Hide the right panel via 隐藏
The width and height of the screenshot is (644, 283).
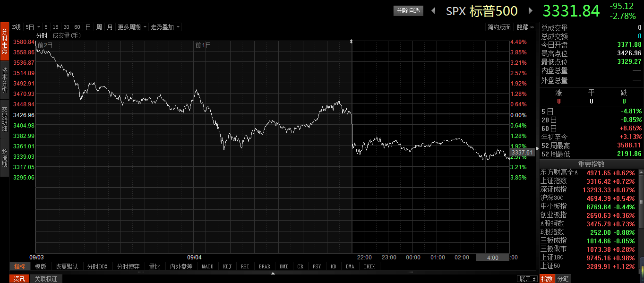tap(523, 27)
